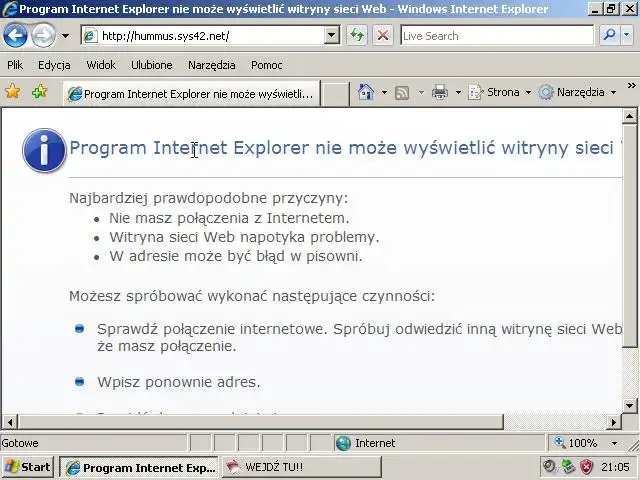640x480 pixels.
Task: Open the Windows Start button
Action: point(27,467)
